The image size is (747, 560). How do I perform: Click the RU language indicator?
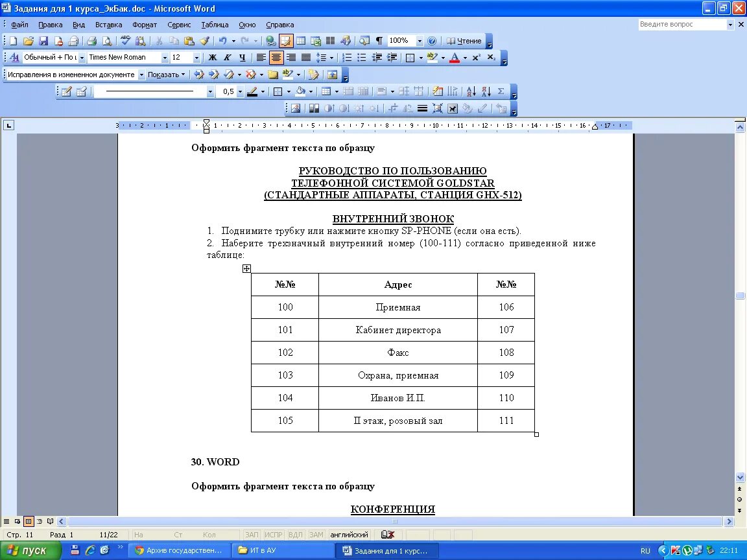(x=645, y=551)
